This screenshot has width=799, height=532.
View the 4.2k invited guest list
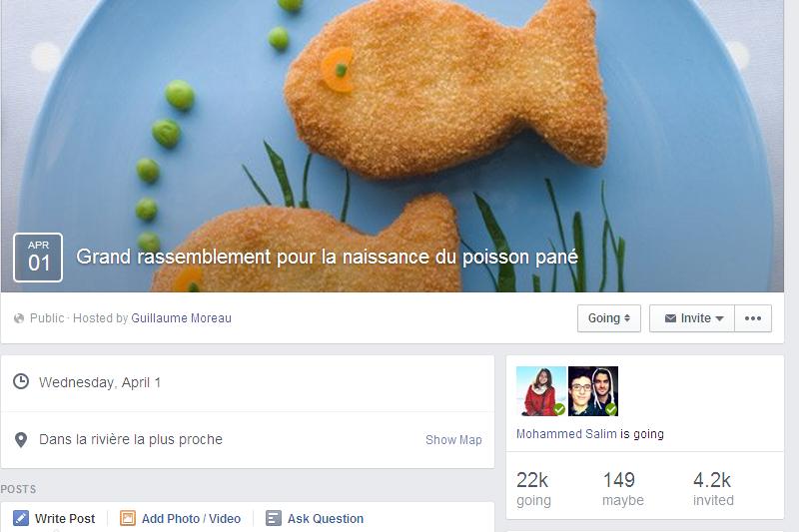tap(713, 489)
